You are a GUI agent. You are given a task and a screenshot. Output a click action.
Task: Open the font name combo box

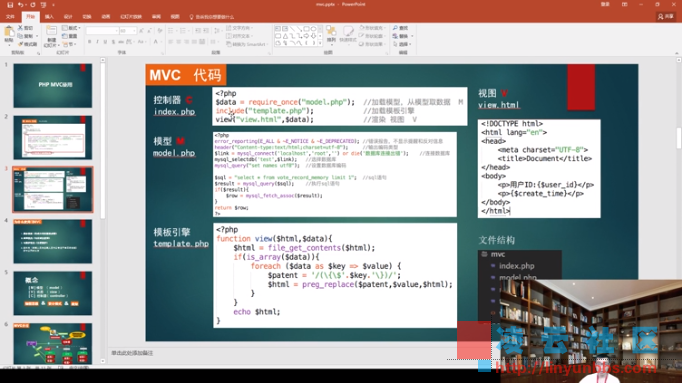click(x=102, y=31)
